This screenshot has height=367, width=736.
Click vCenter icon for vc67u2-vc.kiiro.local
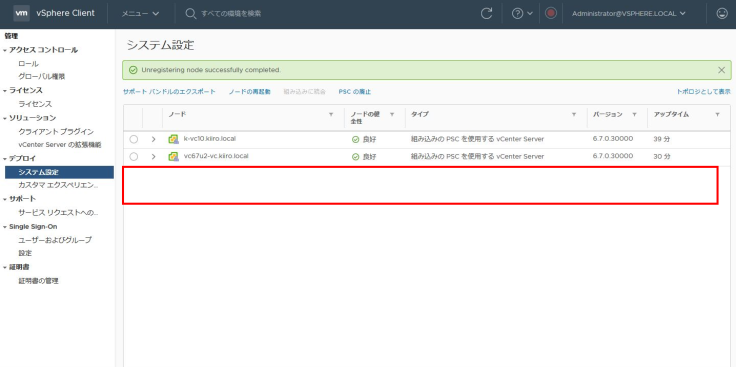click(x=173, y=156)
